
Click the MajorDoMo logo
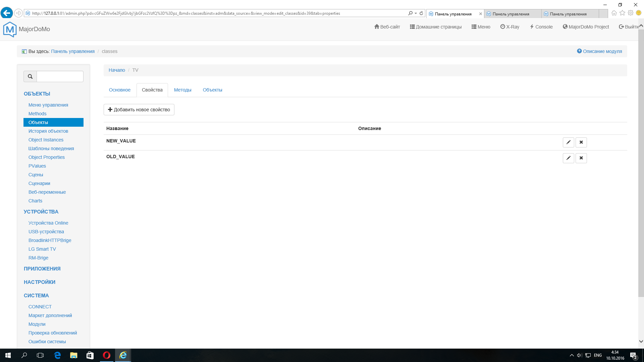pos(10,29)
